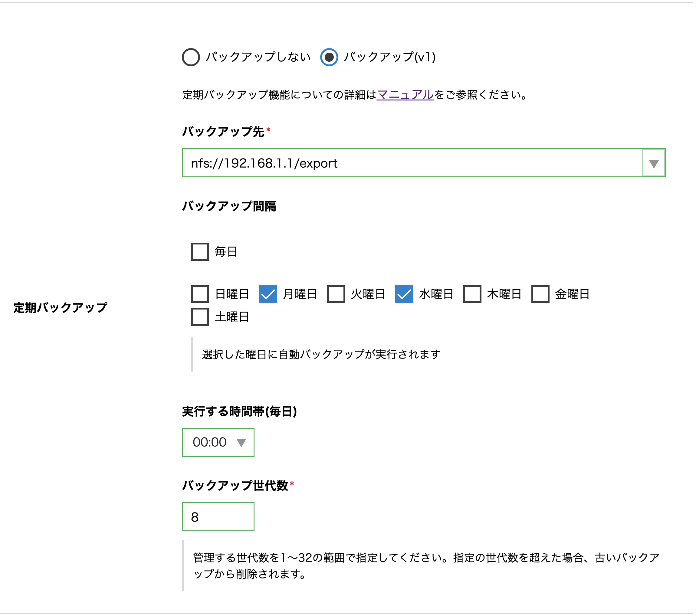Click the バックアップ世代数 input field
696x616 pixels.
pos(218,516)
